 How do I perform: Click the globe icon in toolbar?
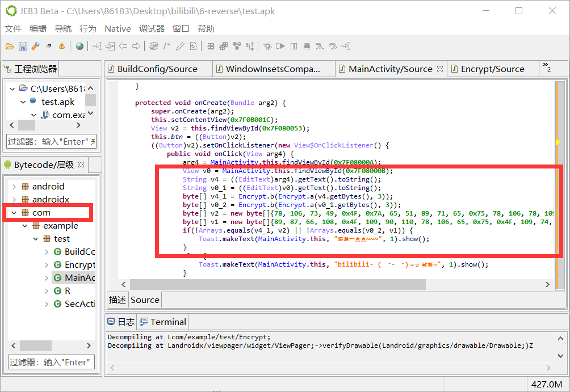pyautogui.click(x=79, y=46)
